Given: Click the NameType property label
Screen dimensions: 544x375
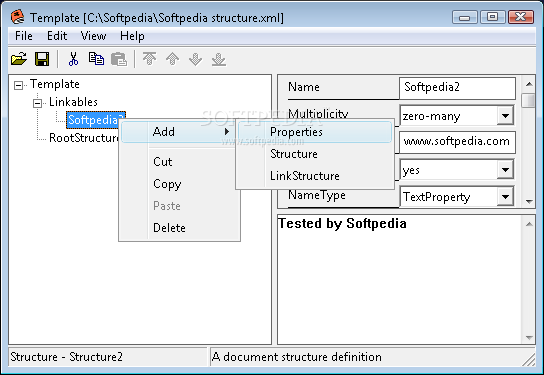Looking at the screenshot, I should (317, 195).
